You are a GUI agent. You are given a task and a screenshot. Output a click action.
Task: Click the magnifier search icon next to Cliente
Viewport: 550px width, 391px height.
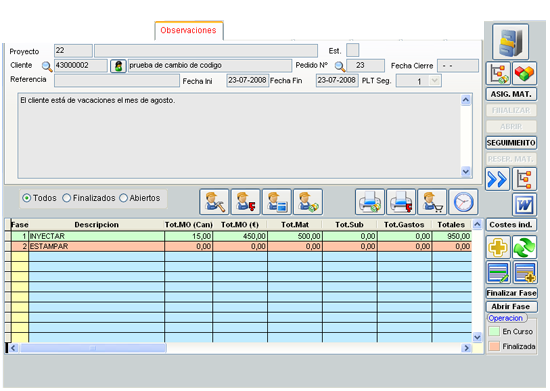47,66
